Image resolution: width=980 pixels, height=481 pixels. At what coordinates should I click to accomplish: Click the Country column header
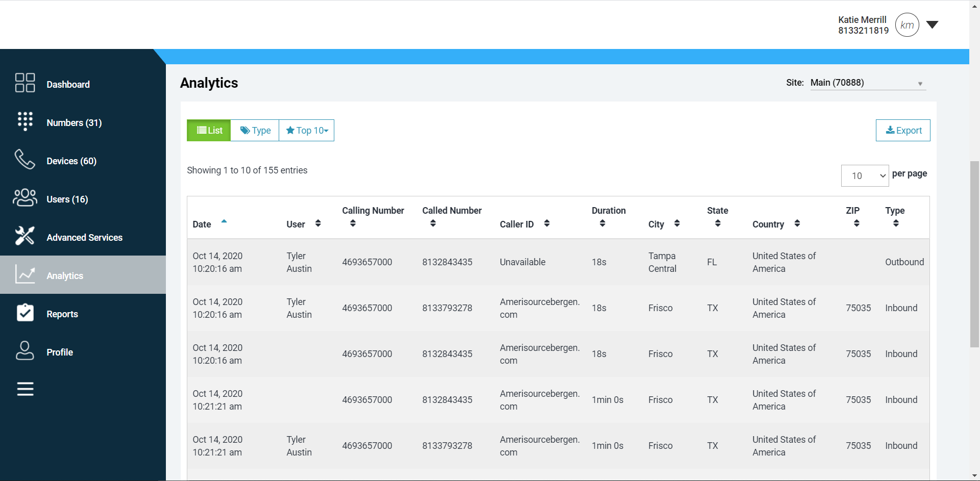click(768, 224)
